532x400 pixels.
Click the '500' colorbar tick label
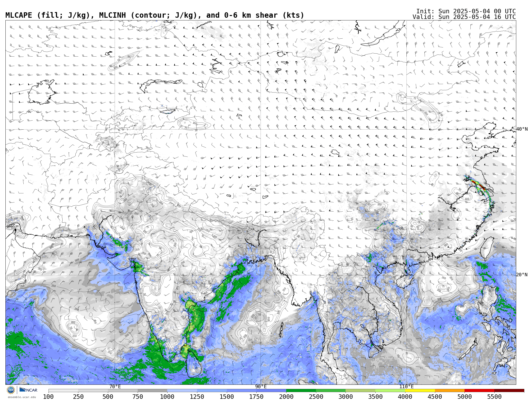point(108,397)
